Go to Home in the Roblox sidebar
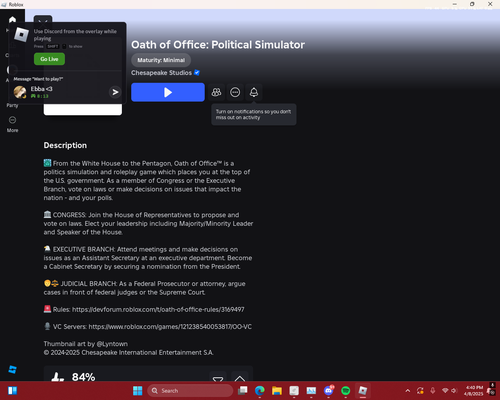Screen dimensions: 500x400 coord(12,20)
